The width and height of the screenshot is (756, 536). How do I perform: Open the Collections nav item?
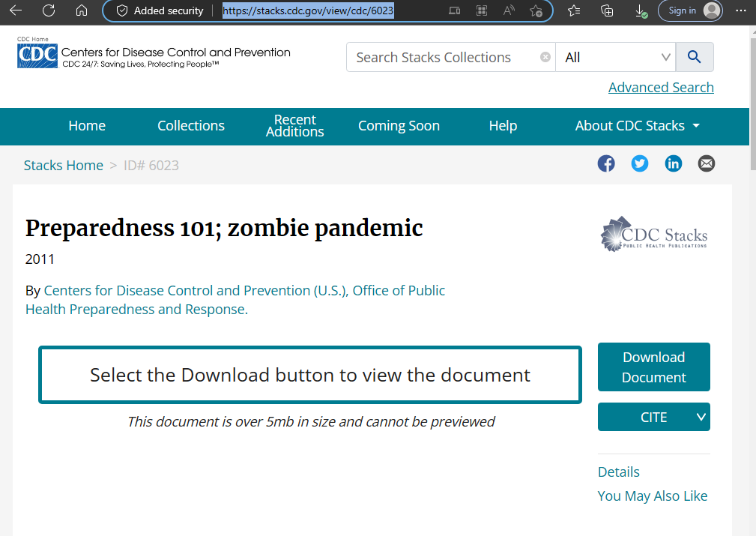[x=191, y=125]
